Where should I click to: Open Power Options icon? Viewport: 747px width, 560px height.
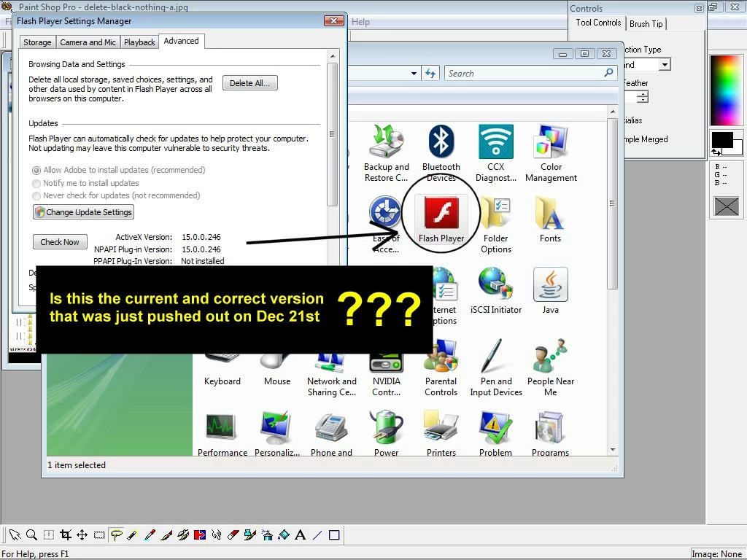click(387, 433)
